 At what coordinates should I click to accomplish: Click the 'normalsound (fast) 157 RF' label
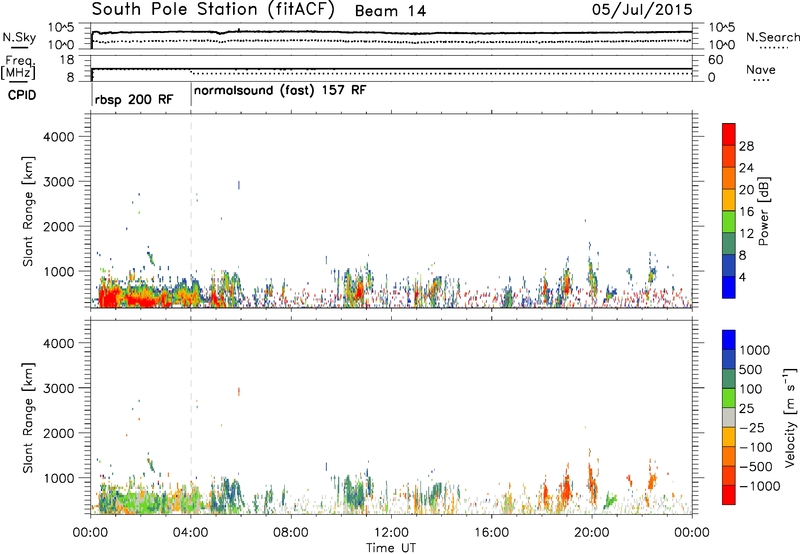[280, 91]
